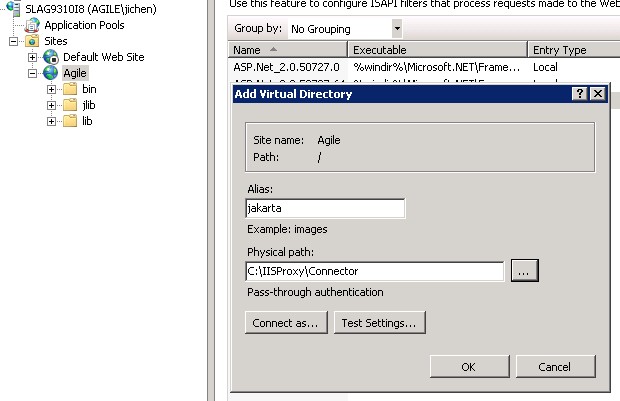Click the Default Web Site globe icon
Screen dimensions: 620x401
coord(51,57)
